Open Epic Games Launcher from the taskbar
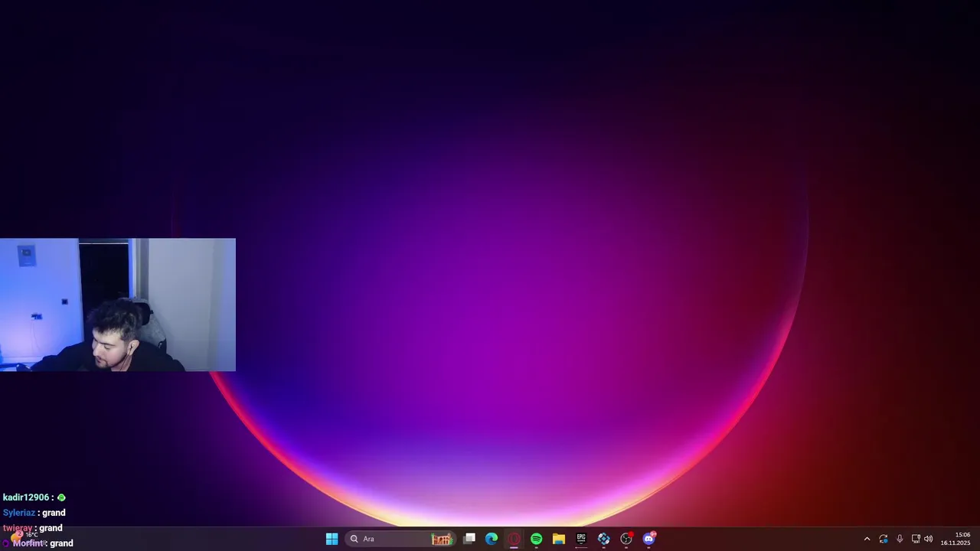This screenshot has height=551, width=980. coord(581,539)
